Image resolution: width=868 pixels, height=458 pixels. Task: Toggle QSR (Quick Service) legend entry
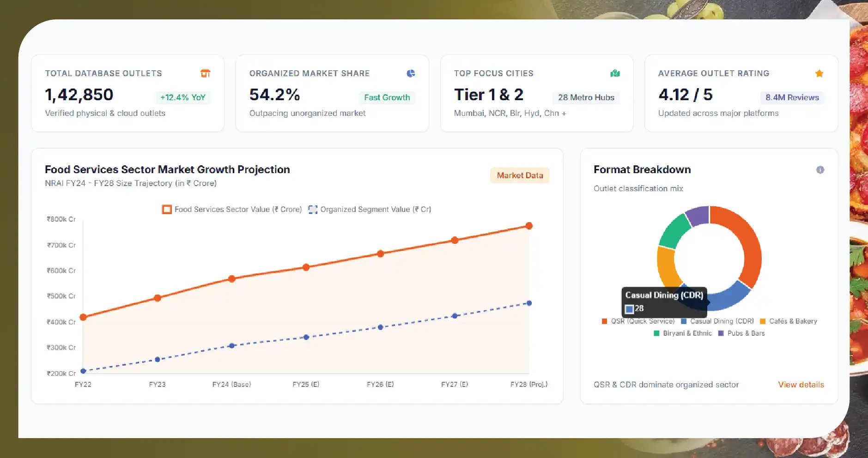pos(638,321)
